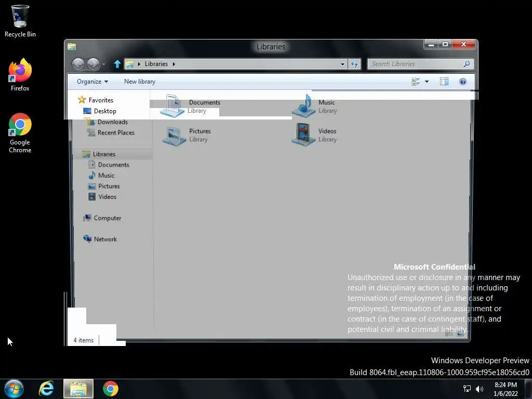
Task: Select Desktop under Favorites
Action: [100, 111]
